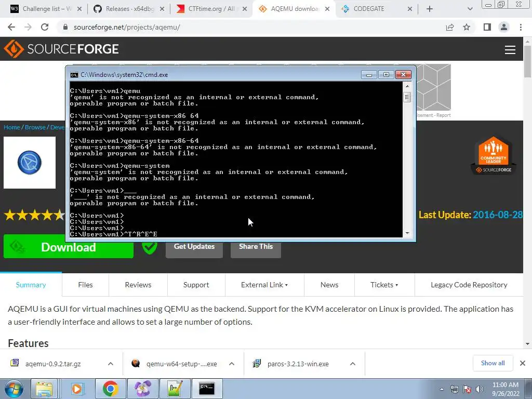Show hidden system tray icons

pos(442,390)
